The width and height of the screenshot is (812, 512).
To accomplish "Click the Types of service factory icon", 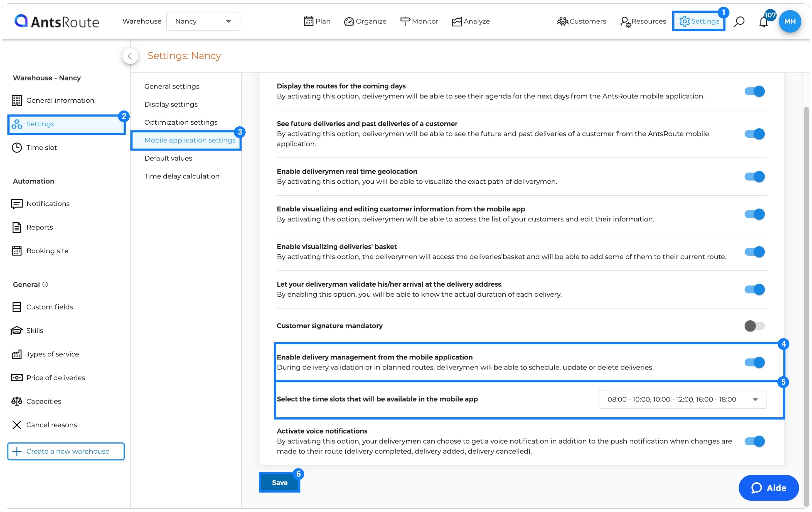I will click(17, 354).
